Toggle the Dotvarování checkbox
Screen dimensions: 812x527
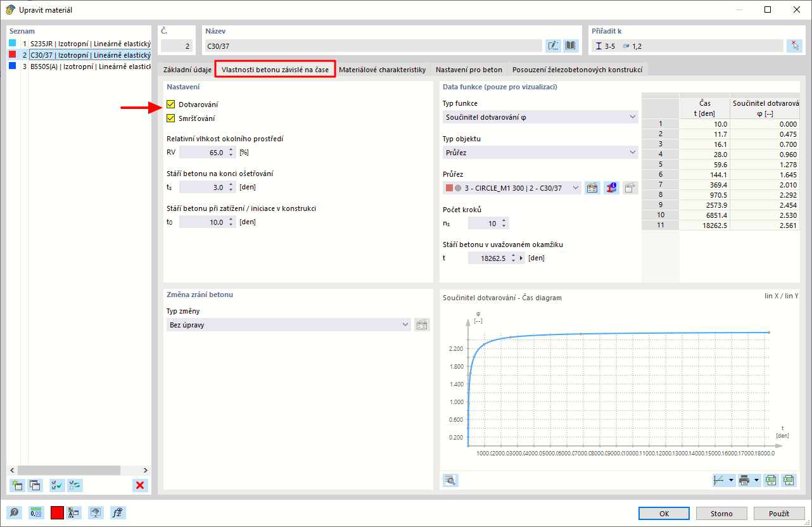pos(171,105)
